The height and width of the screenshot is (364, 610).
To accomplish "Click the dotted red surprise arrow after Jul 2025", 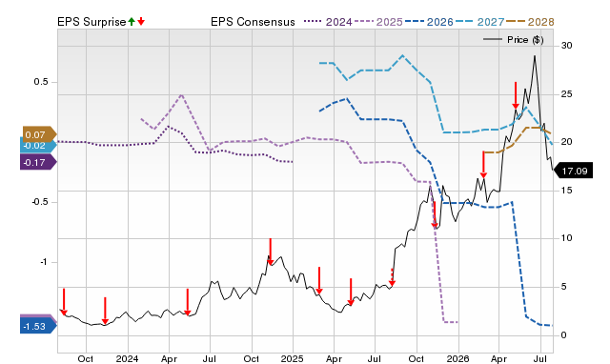I will [x=392, y=277].
